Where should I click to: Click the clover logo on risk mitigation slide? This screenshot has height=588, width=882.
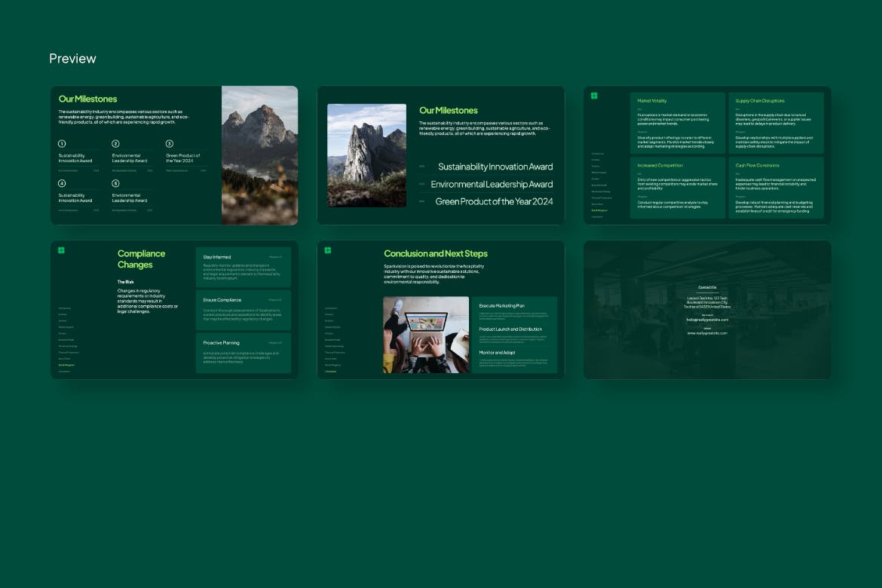[594, 96]
